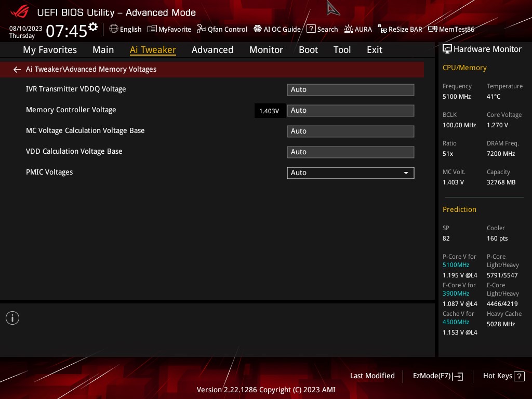Launch MemTest86 via its icon

433,29
